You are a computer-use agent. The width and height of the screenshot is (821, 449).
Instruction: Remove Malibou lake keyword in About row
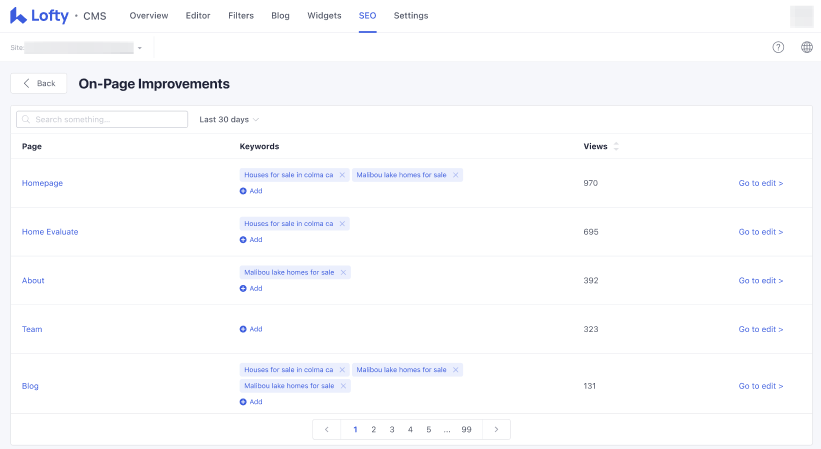click(343, 272)
